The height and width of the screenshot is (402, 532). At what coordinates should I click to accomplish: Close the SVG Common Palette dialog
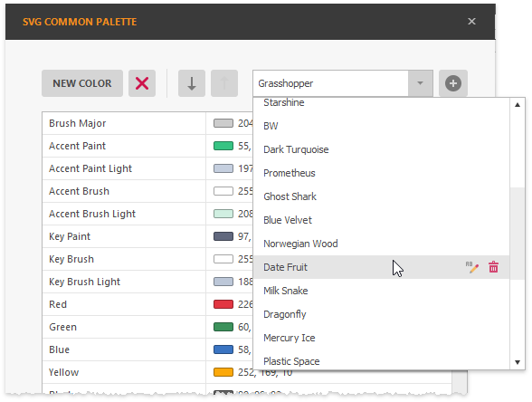[471, 22]
